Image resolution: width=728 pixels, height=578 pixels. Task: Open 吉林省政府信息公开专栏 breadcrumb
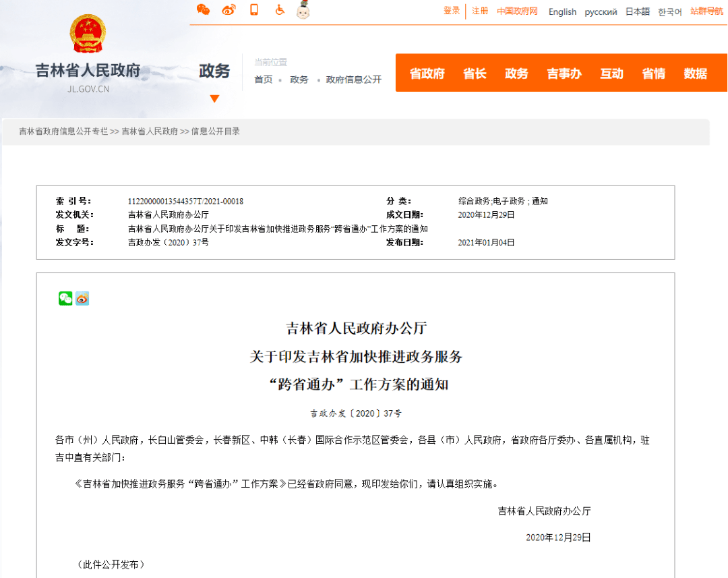(x=63, y=132)
